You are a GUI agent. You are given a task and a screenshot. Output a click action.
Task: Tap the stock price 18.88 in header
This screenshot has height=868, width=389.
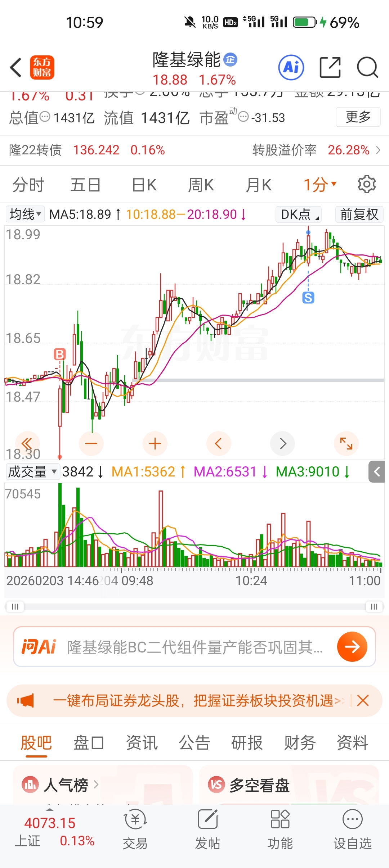(170, 80)
